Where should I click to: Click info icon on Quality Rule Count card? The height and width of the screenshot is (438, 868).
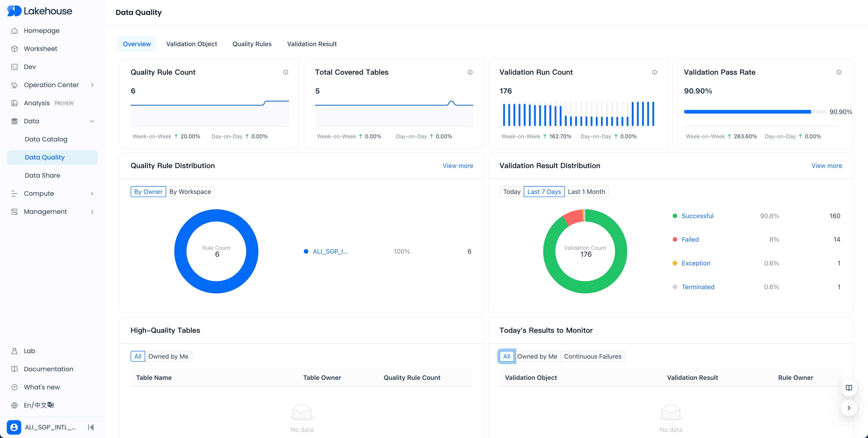(x=285, y=72)
